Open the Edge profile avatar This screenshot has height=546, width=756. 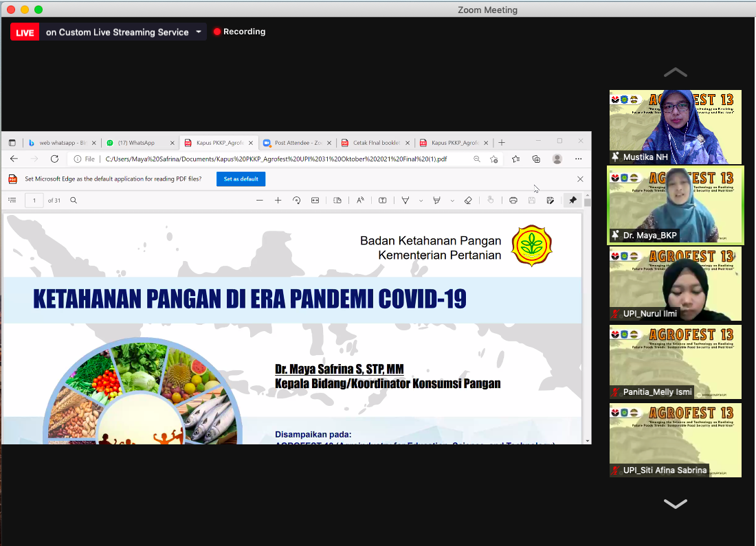(557, 159)
